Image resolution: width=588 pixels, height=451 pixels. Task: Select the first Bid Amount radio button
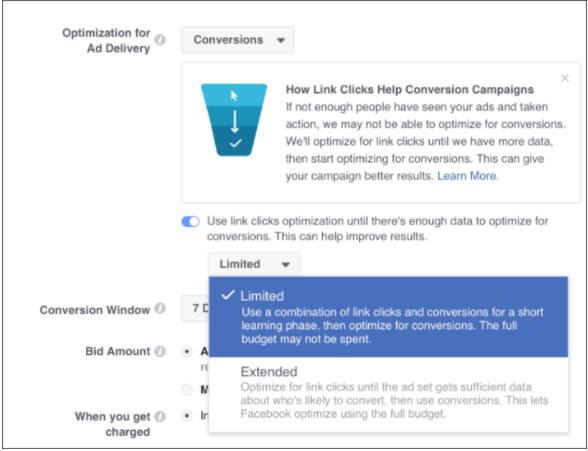point(187,352)
